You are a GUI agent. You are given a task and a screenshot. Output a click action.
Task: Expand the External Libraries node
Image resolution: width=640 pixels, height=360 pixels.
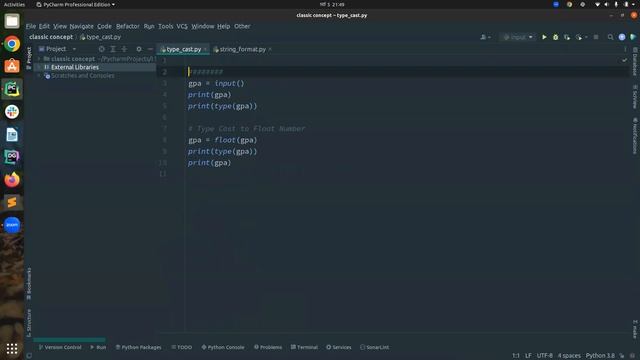[x=39, y=67]
